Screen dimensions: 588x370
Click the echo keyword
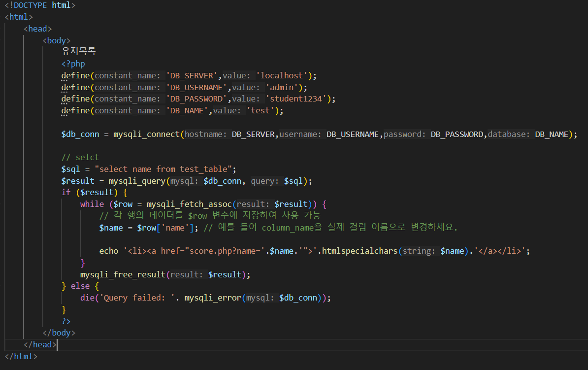pyautogui.click(x=109, y=251)
